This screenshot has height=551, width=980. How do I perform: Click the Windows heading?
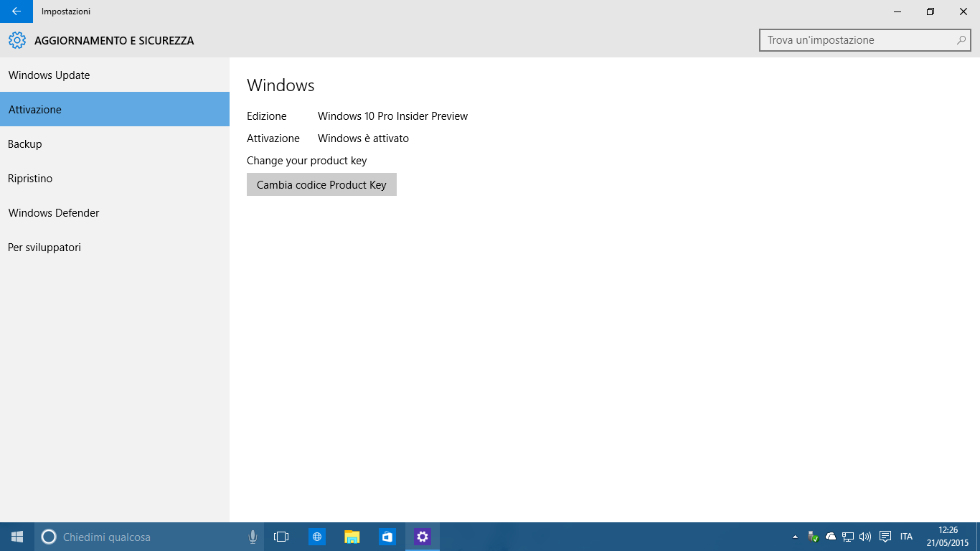pyautogui.click(x=281, y=85)
